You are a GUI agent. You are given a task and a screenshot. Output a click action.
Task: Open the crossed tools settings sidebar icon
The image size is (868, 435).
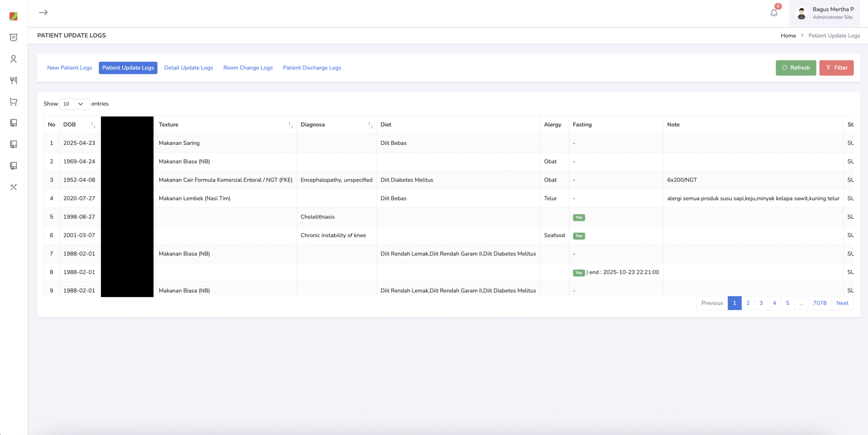click(x=14, y=187)
